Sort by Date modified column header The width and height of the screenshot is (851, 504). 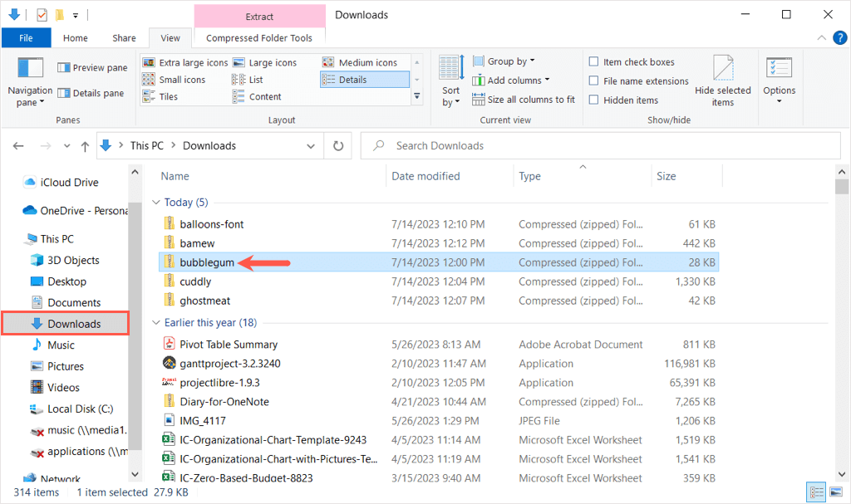pyautogui.click(x=425, y=176)
